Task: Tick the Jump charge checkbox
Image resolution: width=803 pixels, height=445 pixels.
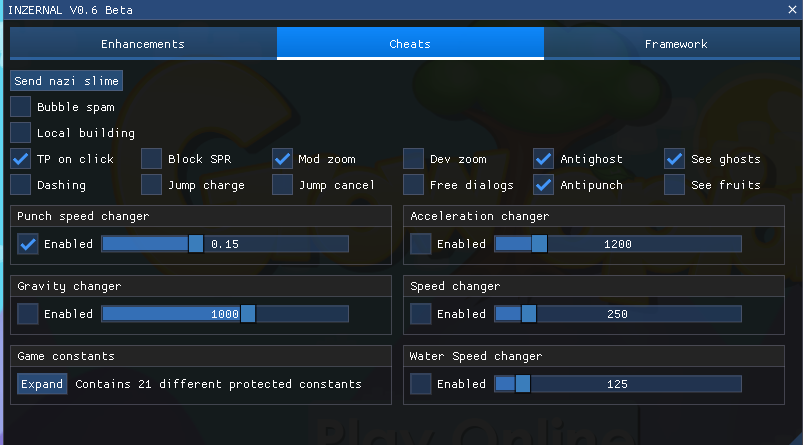Action: point(152,185)
